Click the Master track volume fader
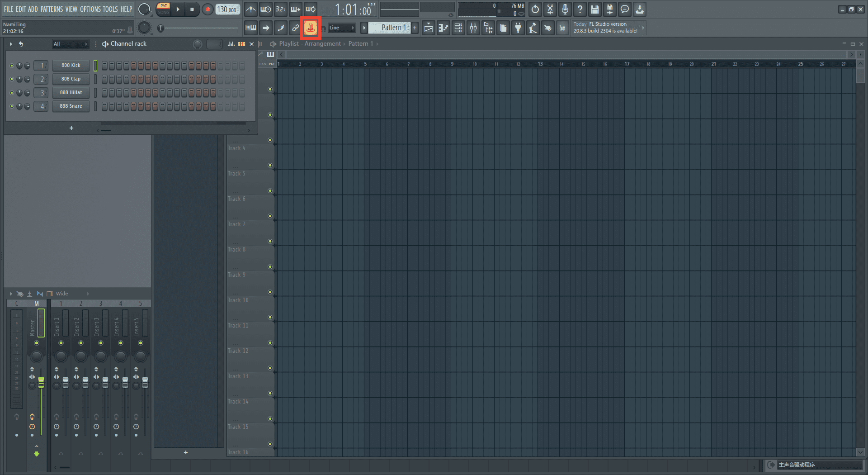 click(41, 382)
